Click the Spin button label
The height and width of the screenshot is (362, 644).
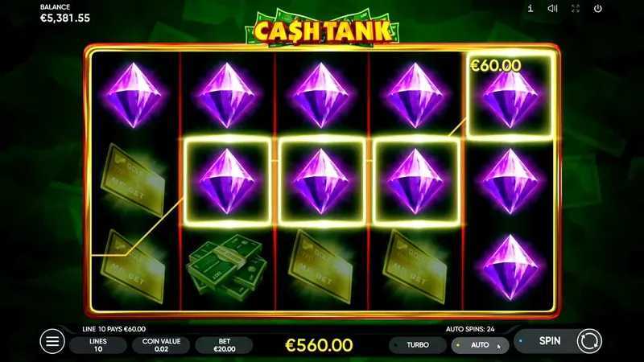pyautogui.click(x=550, y=340)
